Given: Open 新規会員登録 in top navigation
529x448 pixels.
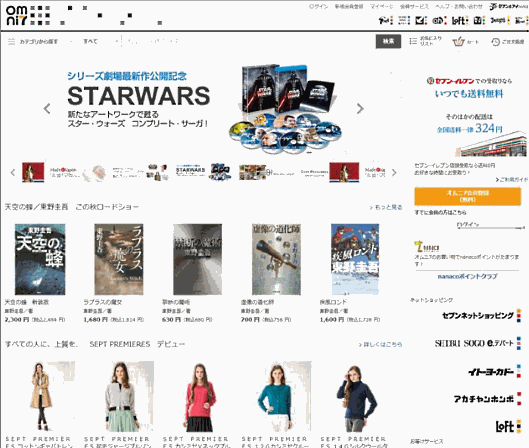Looking at the screenshot, I should pos(349,6).
